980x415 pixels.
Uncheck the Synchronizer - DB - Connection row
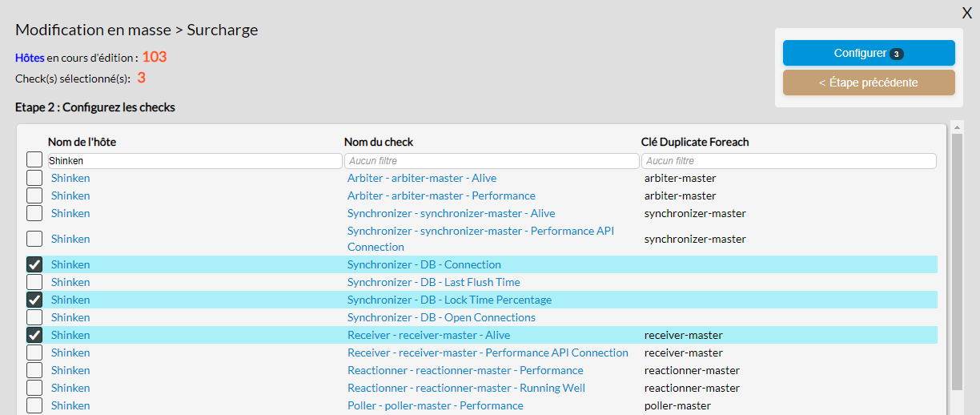tap(34, 264)
